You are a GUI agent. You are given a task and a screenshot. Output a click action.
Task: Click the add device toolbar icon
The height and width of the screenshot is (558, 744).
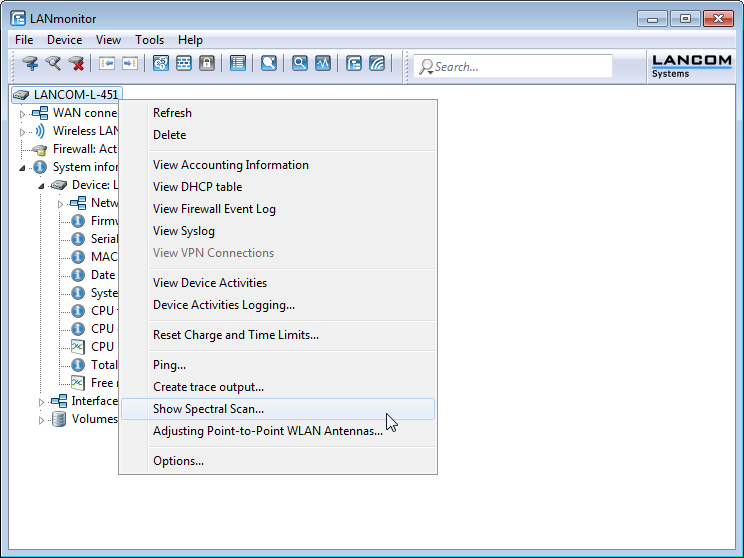30,63
